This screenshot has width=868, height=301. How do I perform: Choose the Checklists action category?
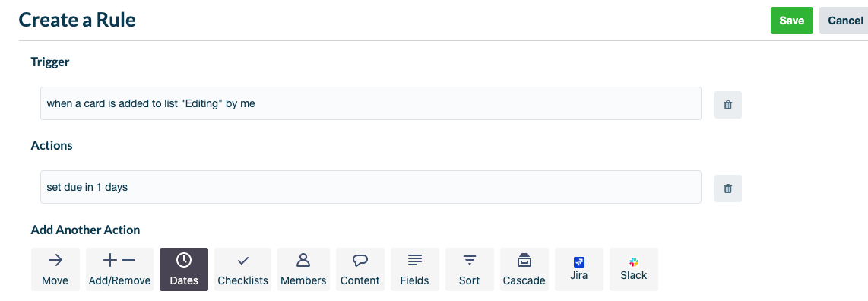point(242,269)
